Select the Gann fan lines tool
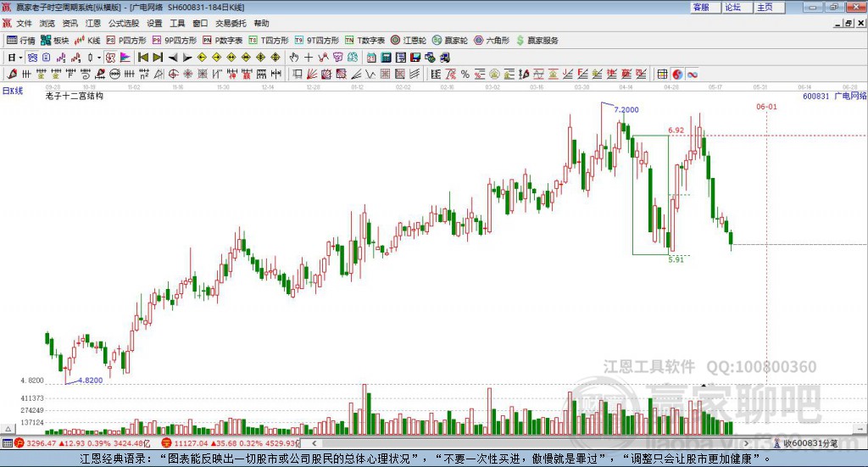868x467 pixels. pyautogui.click(x=312, y=74)
